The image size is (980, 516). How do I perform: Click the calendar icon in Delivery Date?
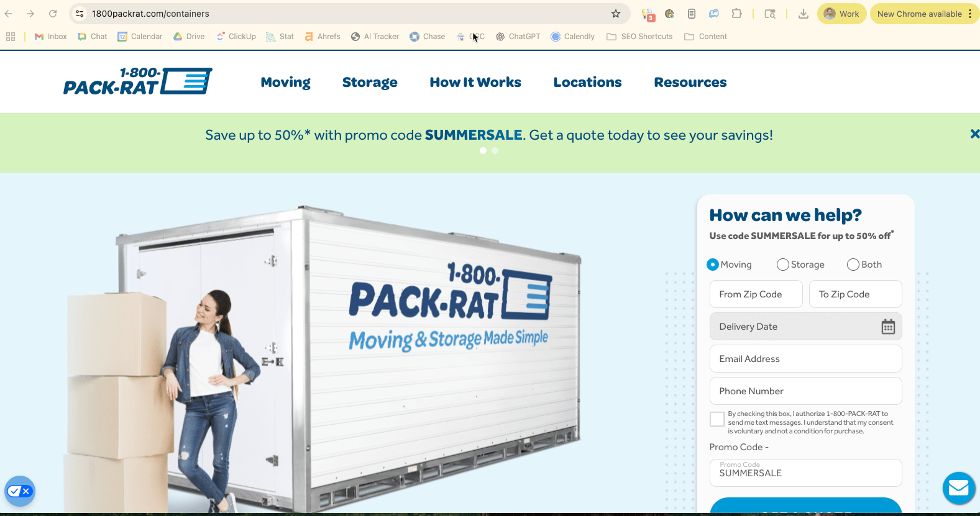[x=888, y=327]
